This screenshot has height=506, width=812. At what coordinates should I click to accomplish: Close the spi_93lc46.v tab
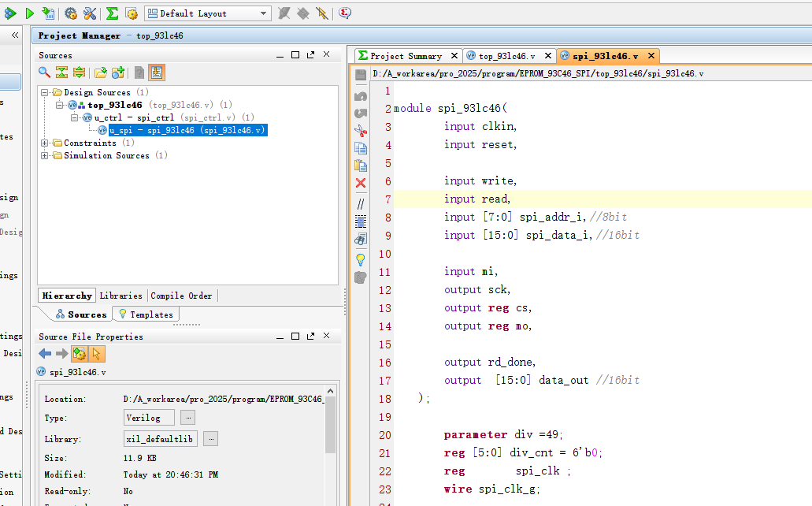651,55
